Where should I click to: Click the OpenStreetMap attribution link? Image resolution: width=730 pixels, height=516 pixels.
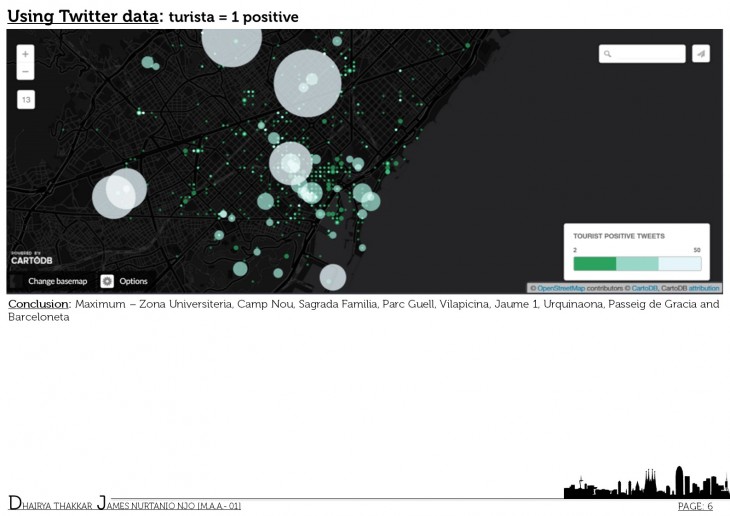click(561, 288)
